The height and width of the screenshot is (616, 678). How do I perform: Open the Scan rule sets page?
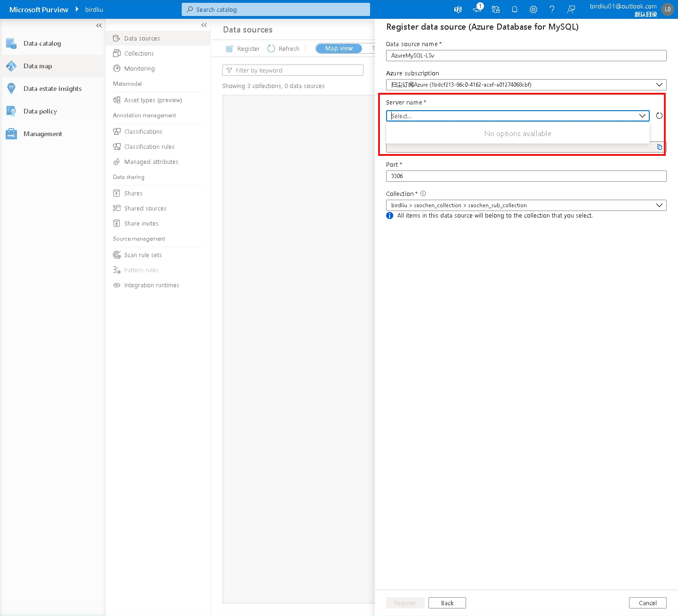click(143, 255)
